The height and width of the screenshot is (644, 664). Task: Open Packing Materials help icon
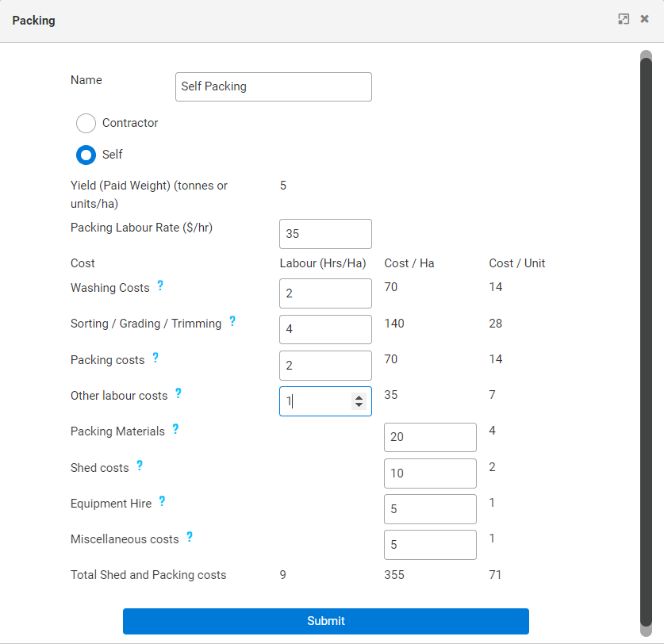(x=175, y=429)
